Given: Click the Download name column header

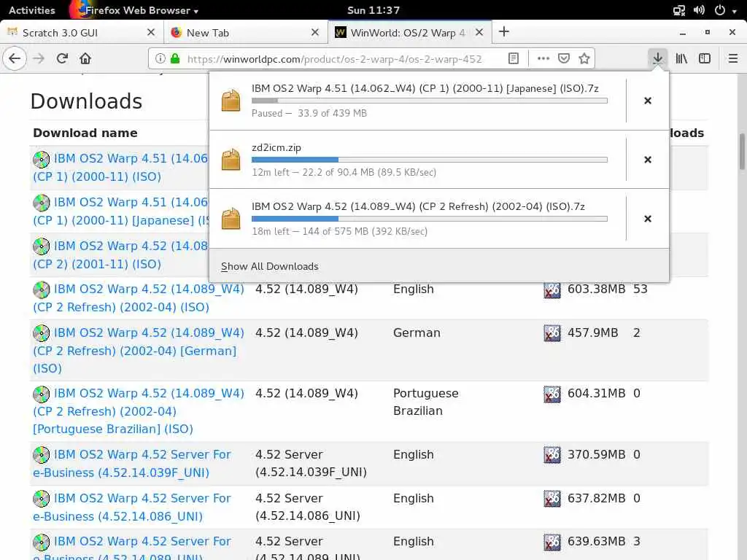Looking at the screenshot, I should (x=85, y=133).
